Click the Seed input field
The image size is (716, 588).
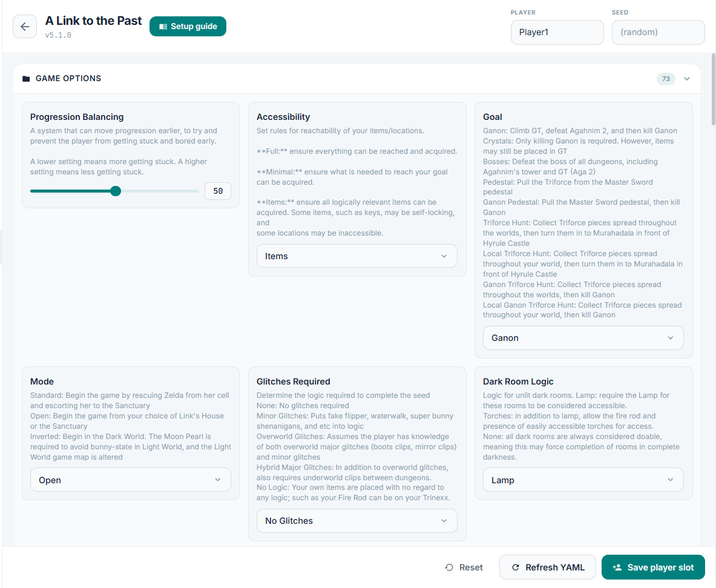(658, 32)
